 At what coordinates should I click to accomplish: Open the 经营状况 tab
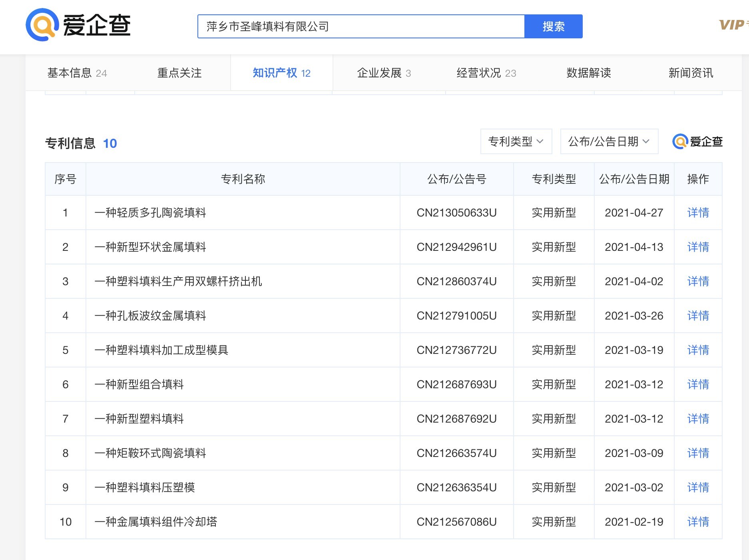(x=486, y=73)
